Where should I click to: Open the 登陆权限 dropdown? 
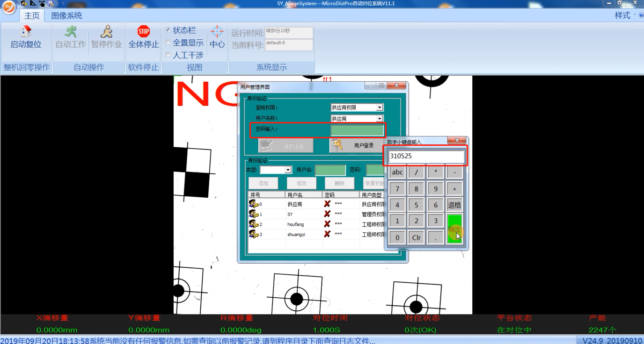pyautogui.click(x=380, y=107)
